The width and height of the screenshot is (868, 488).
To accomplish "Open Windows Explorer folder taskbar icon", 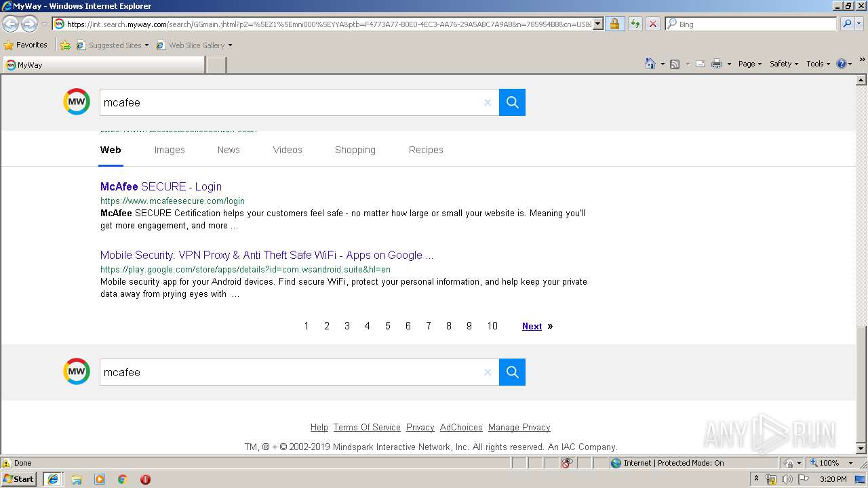I will [77, 479].
